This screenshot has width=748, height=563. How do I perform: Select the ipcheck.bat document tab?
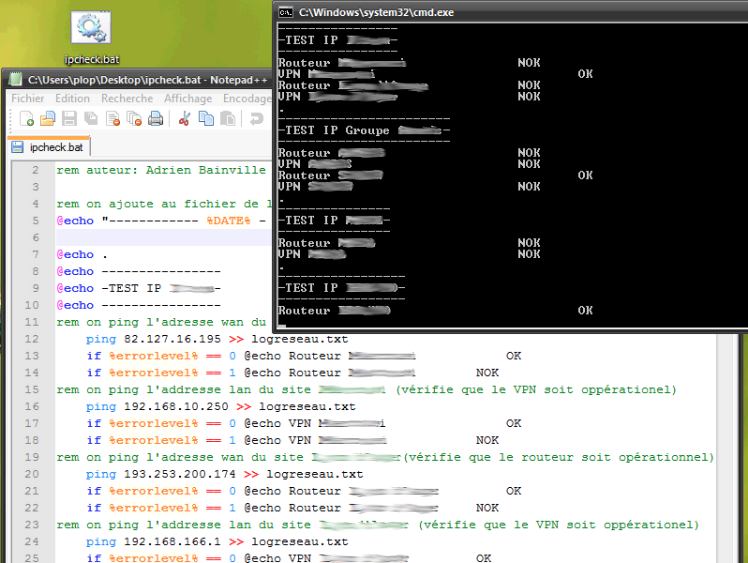coord(49,147)
